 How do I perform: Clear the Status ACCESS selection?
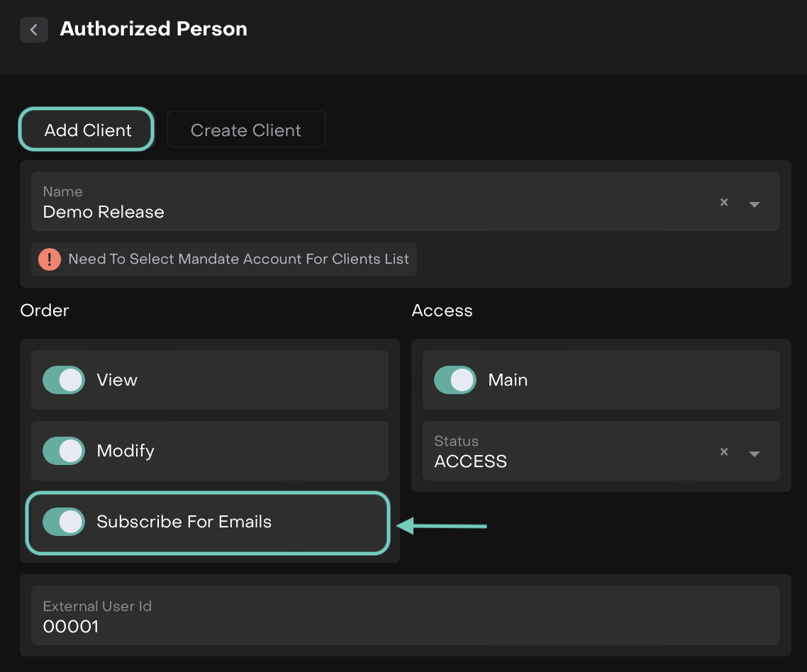click(x=724, y=452)
